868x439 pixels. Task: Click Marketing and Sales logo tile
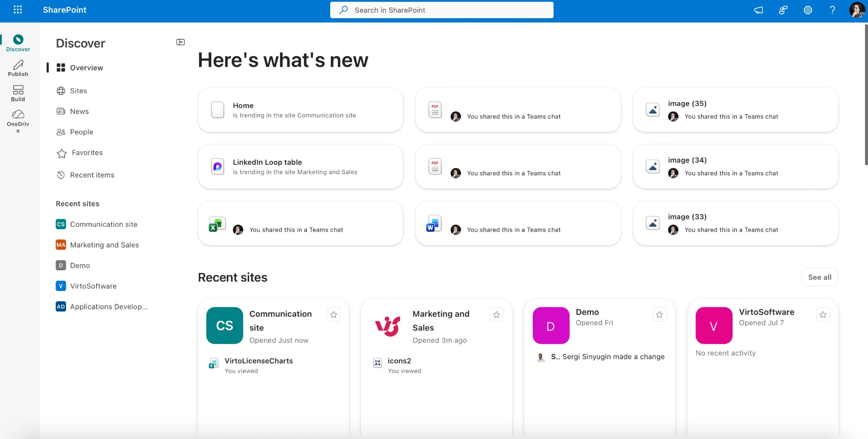(387, 325)
